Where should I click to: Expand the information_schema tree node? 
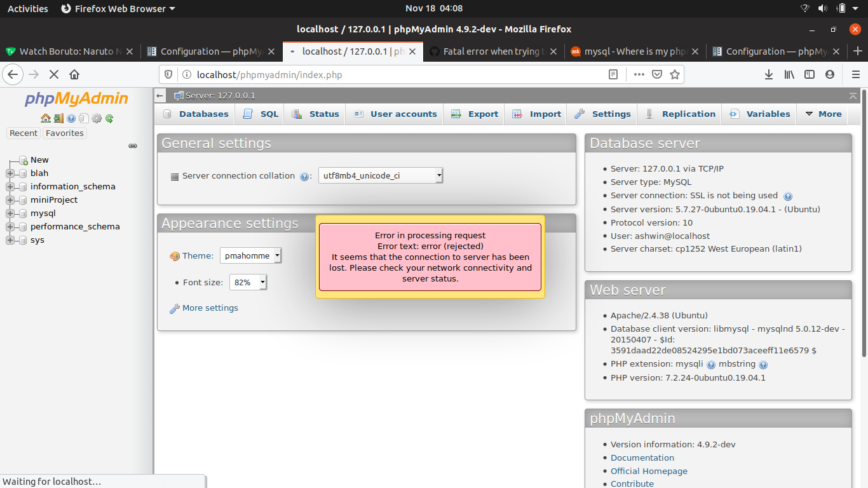point(10,187)
